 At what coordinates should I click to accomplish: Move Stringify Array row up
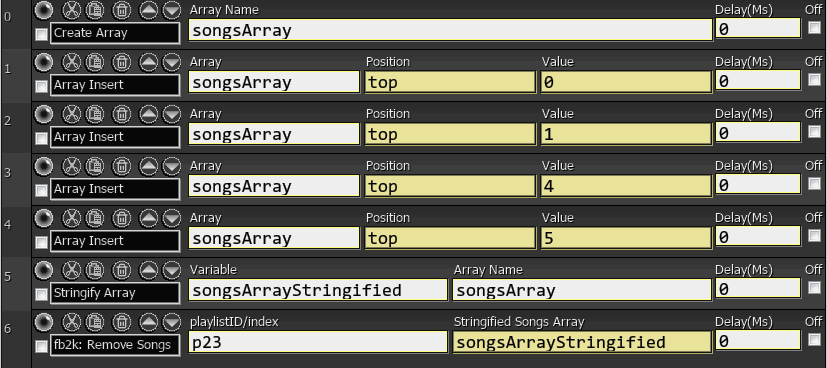click(x=148, y=270)
